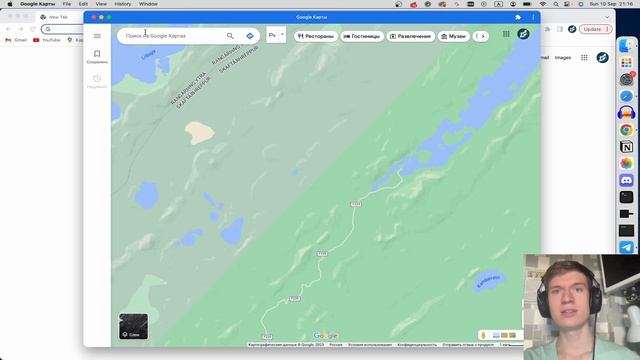Filter map by Гостиницы chip

pyautogui.click(x=362, y=36)
